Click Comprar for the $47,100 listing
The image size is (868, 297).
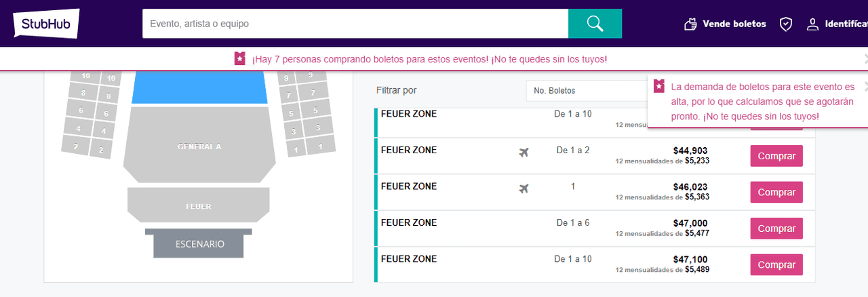(776, 264)
